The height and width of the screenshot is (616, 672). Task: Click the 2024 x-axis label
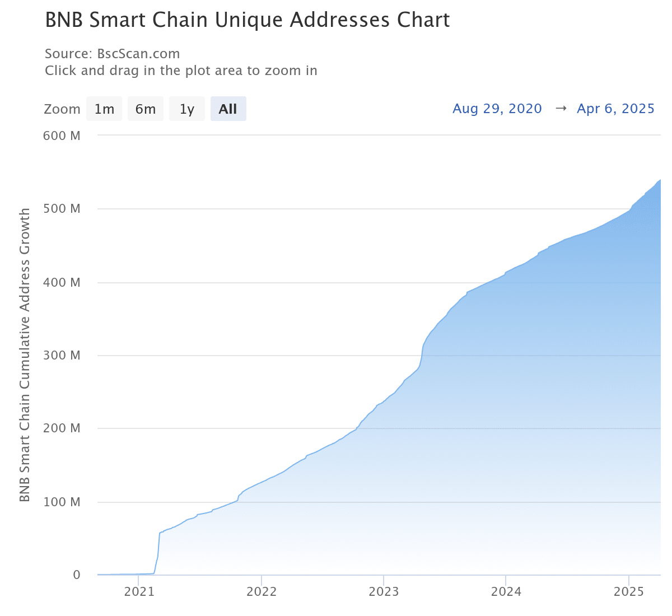point(506,592)
